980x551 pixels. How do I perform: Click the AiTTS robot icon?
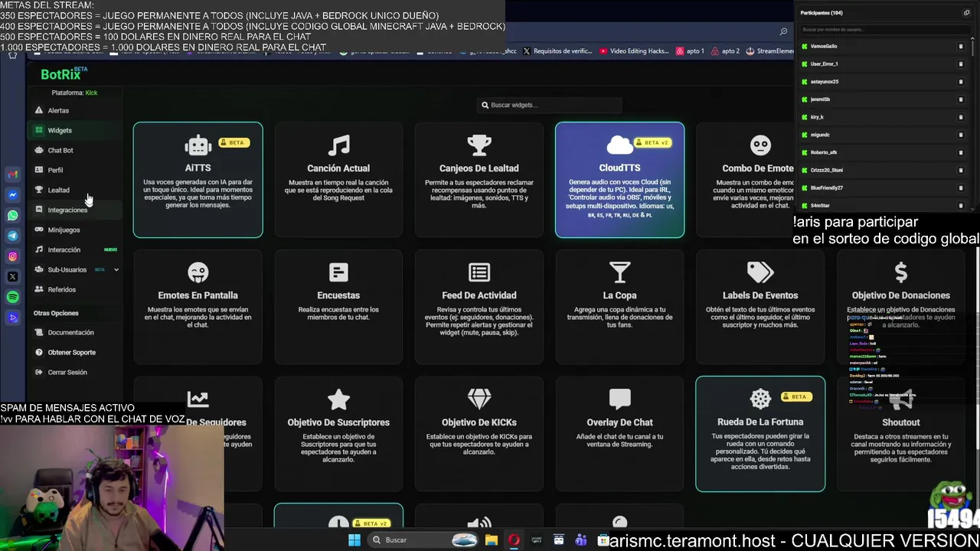[x=198, y=145]
